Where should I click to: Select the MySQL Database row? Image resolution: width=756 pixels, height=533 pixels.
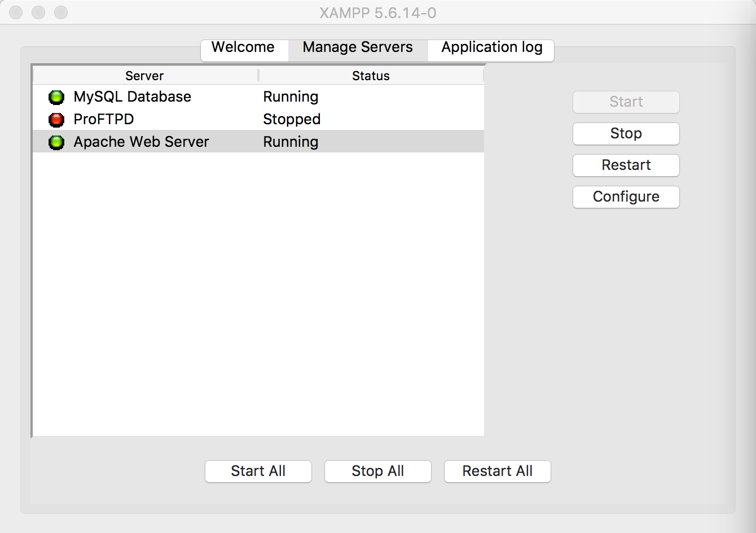(132, 97)
